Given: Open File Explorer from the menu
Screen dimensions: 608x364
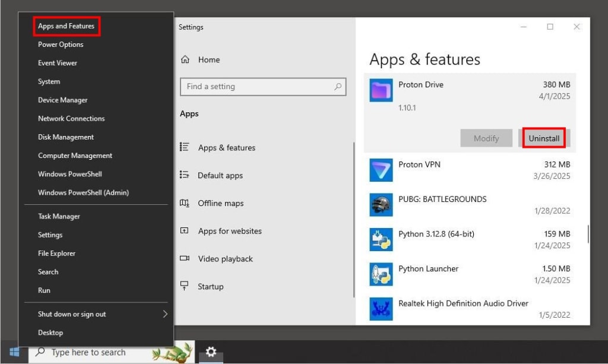Looking at the screenshot, I should tap(56, 253).
